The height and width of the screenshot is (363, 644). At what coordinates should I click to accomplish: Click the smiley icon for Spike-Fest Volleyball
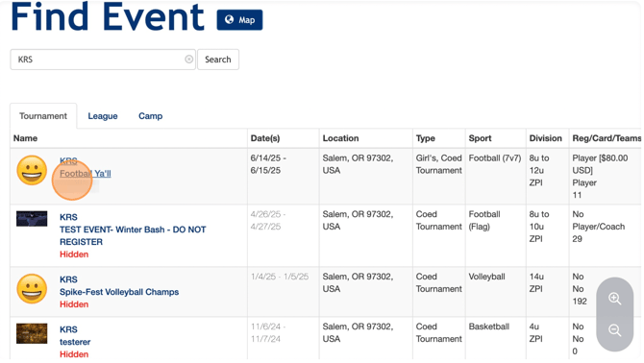click(32, 289)
